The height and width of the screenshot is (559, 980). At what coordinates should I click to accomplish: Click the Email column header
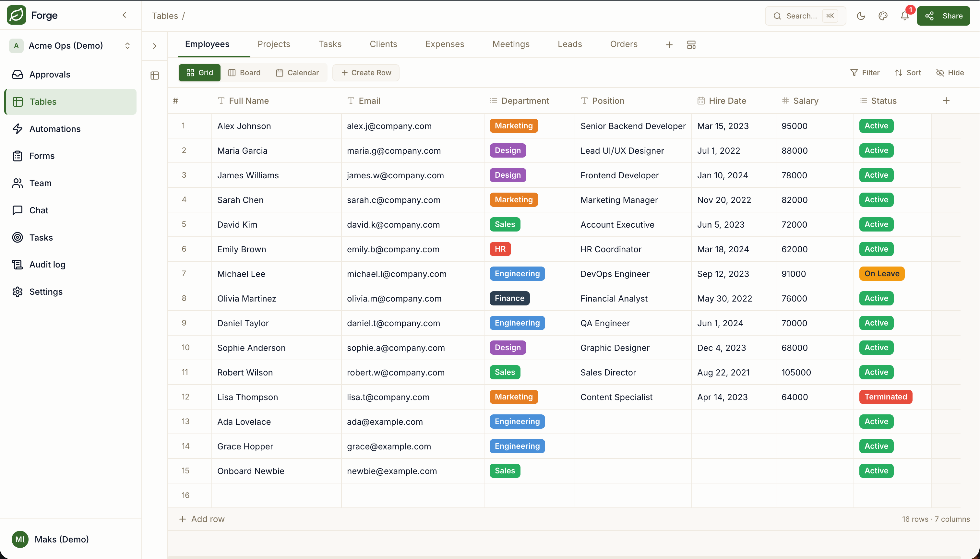click(x=412, y=101)
